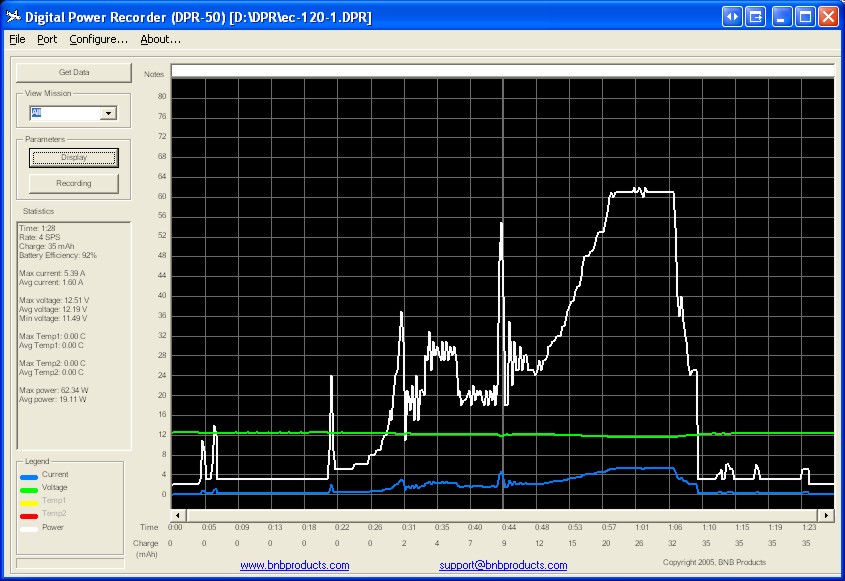Click the blue Current legend swatch

[29, 477]
